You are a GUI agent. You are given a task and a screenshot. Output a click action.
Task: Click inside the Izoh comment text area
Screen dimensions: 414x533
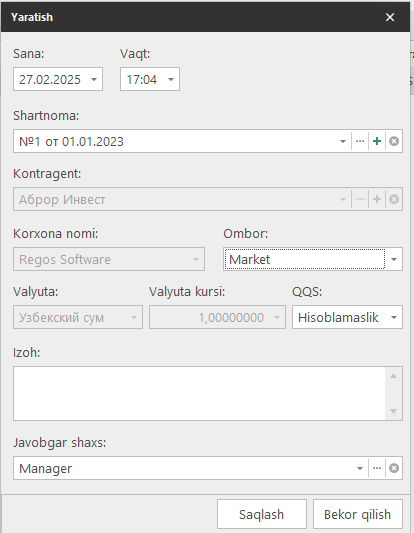[x=200, y=393]
